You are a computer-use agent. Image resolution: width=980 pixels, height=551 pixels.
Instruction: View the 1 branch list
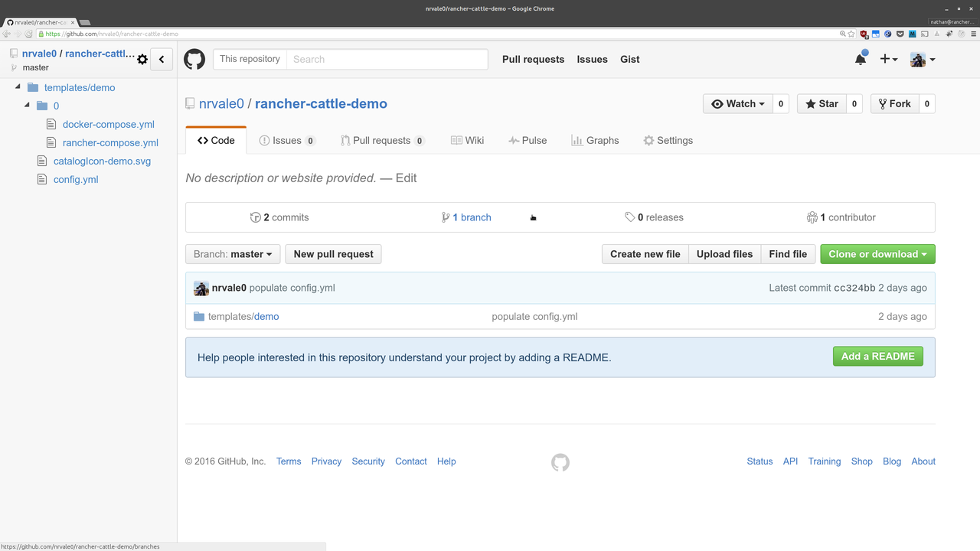click(466, 217)
